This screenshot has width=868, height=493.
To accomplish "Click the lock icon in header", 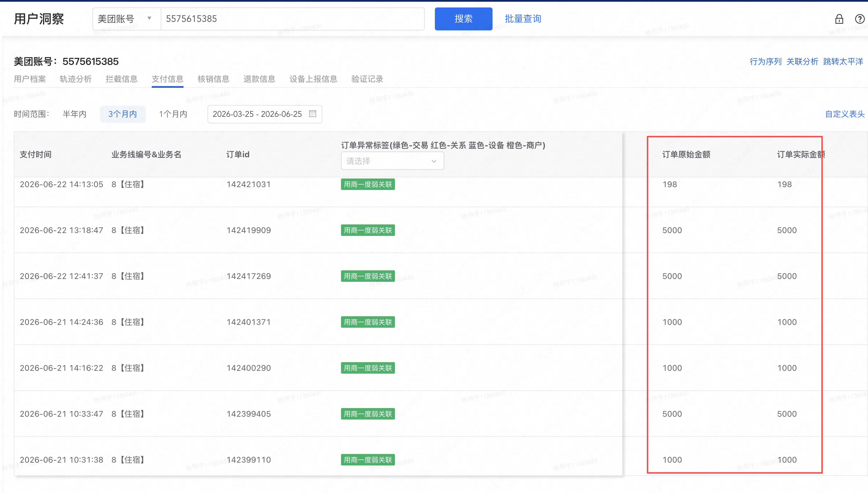I will tap(839, 19).
